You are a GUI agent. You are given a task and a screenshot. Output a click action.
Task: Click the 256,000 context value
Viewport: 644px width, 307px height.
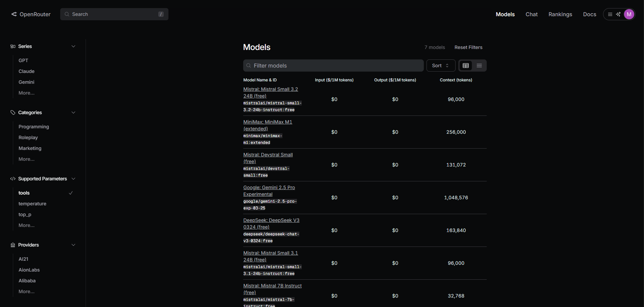(x=456, y=132)
